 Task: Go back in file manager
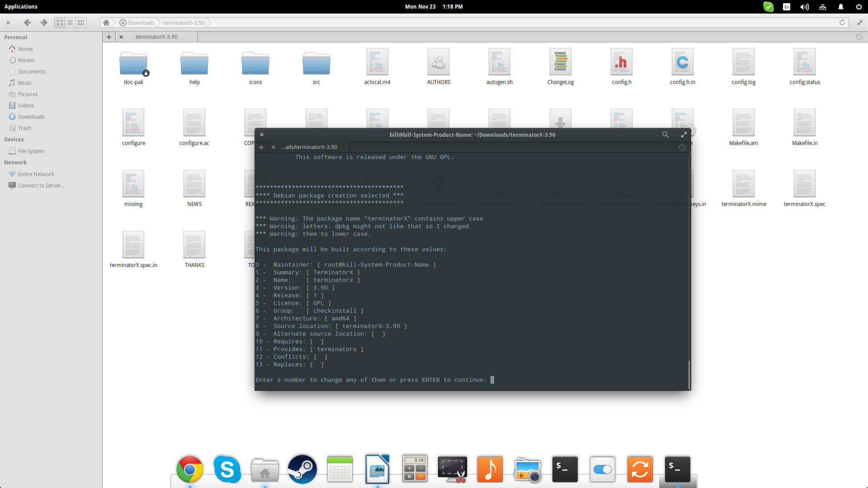point(27,23)
